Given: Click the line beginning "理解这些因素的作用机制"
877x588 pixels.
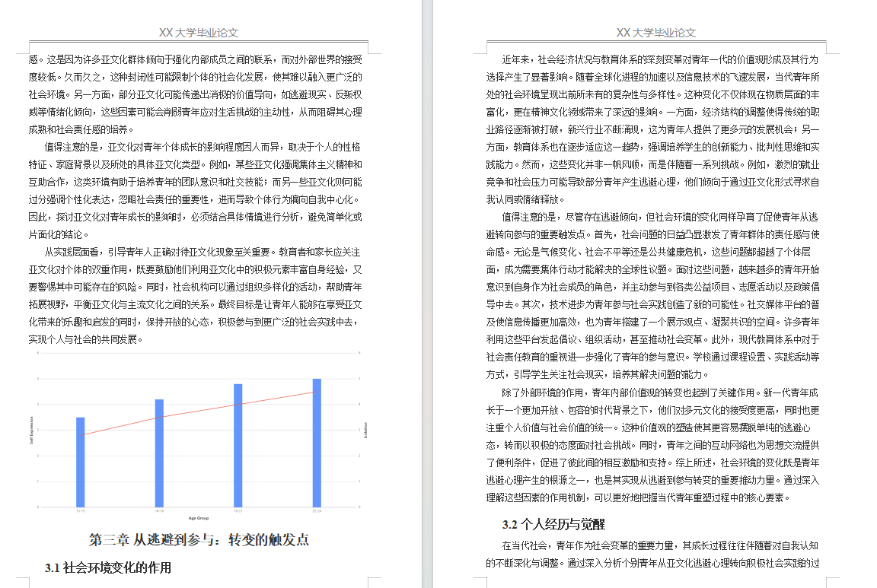Looking at the screenshot, I should pos(638,497).
